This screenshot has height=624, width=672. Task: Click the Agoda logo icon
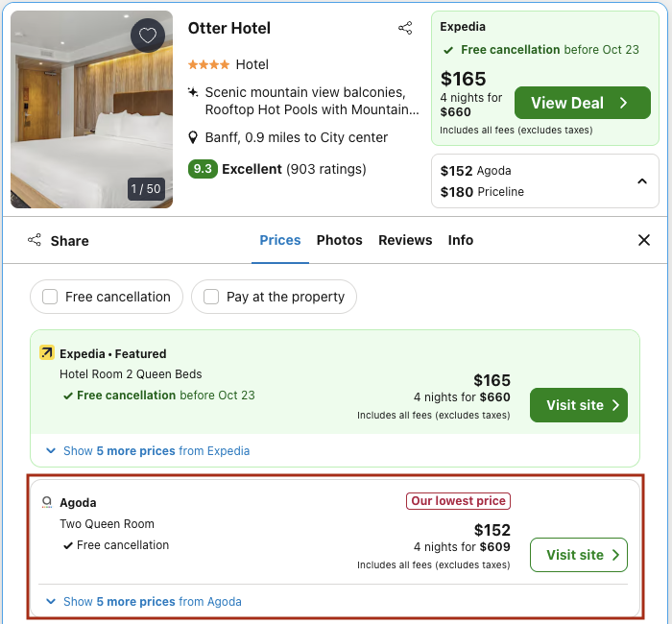pos(47,502)
